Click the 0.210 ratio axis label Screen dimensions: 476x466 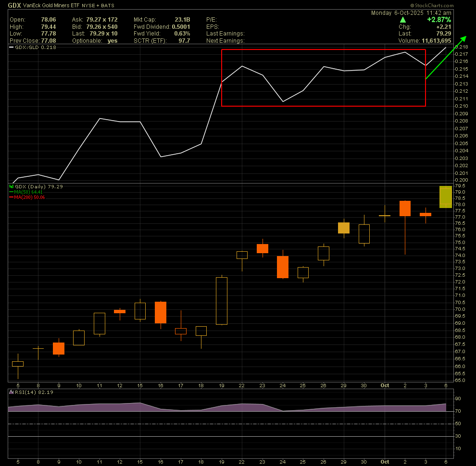(462, 106)
